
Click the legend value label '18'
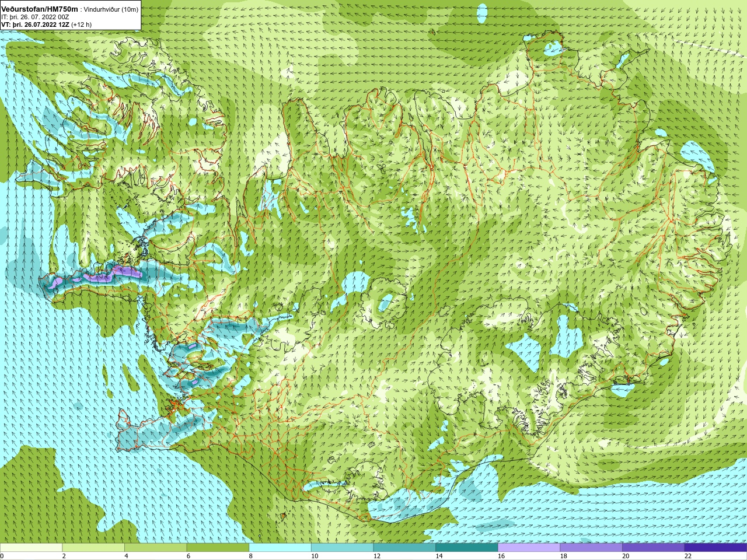[x=563, y=556]
